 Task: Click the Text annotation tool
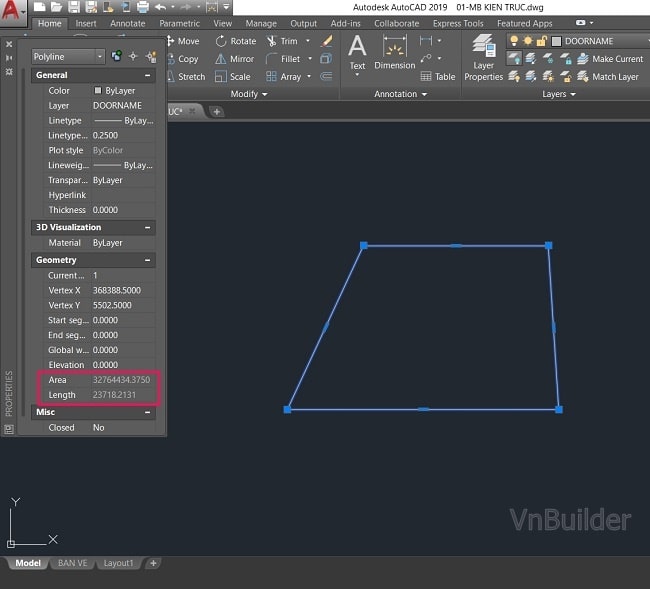(357, 54)
